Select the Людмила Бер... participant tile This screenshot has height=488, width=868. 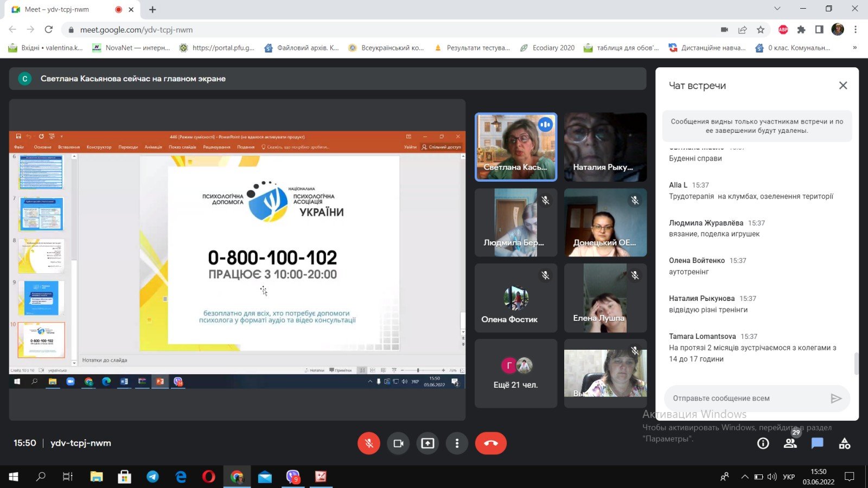(x=516, y=222)
